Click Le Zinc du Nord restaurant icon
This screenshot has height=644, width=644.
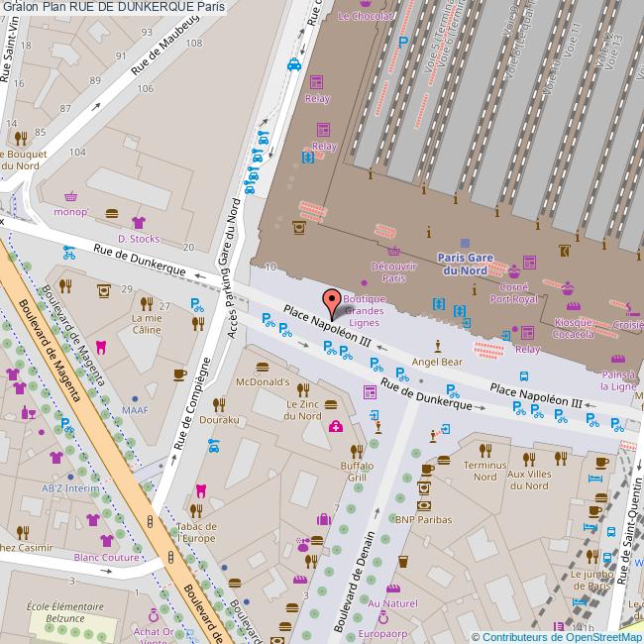pyautogui.click(x=303, y=389)
